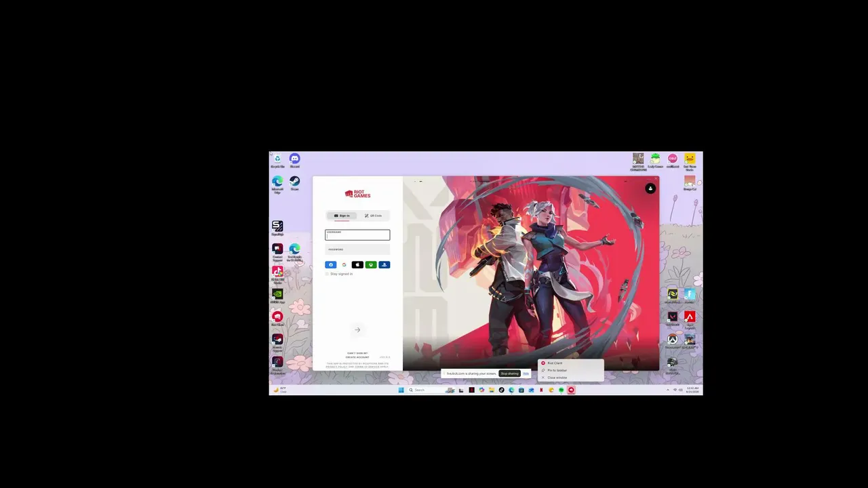
Task: Sign in with the Xbox icon
Action: click(x=371, y=265)
